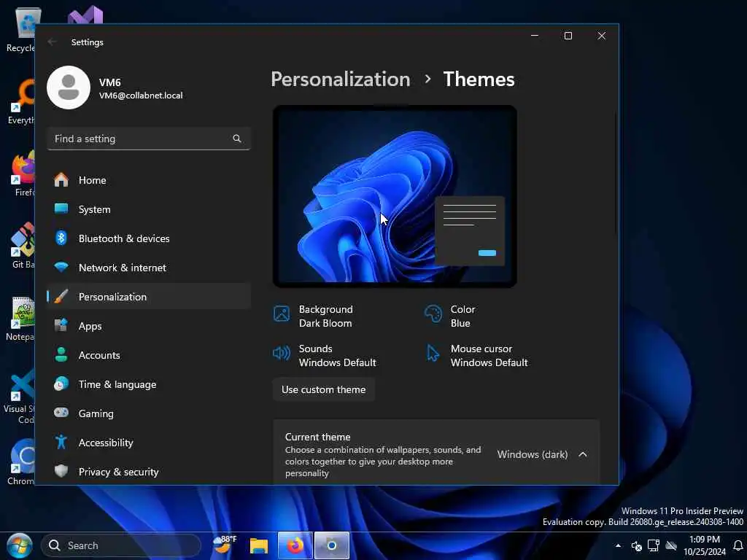Maximize the Settings window
747x560 pixels.
(x=568, y=36)
